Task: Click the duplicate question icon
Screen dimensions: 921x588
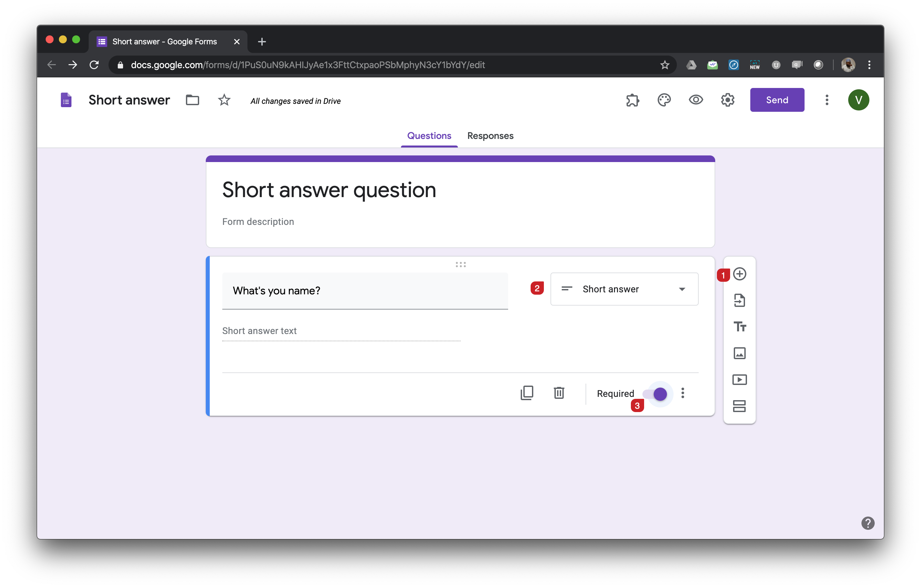Action: coord(527,393)
